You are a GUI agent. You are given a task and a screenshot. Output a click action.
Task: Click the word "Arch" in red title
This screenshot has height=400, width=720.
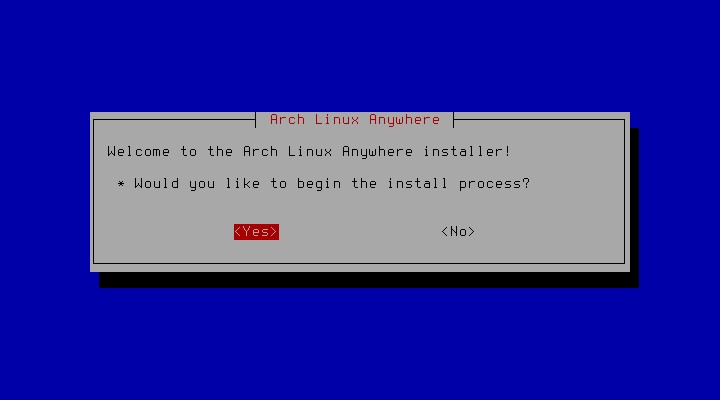287,119
